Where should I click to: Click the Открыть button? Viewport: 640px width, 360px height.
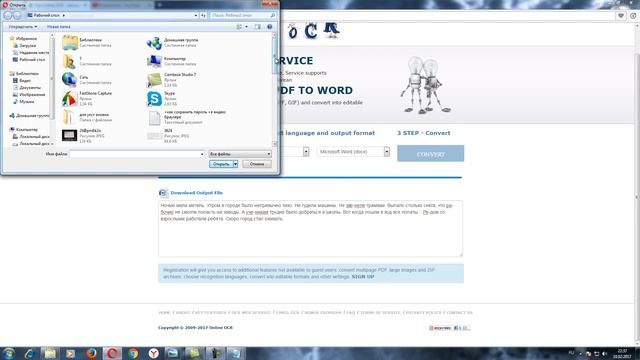[x=221, y=164]
